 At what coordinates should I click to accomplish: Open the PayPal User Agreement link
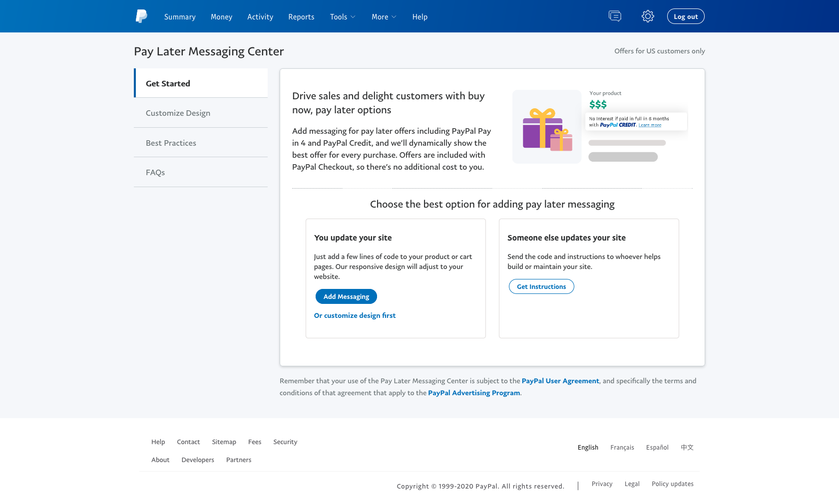click(x=560, y=381)
